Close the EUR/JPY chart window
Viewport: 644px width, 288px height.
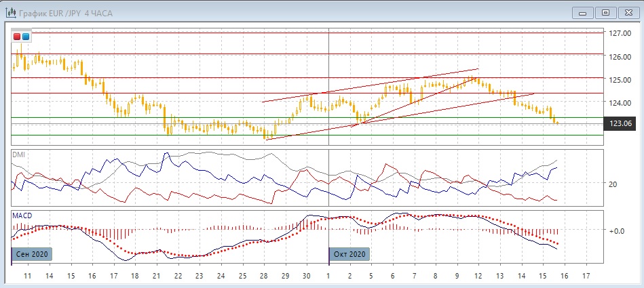coord(628,12)
